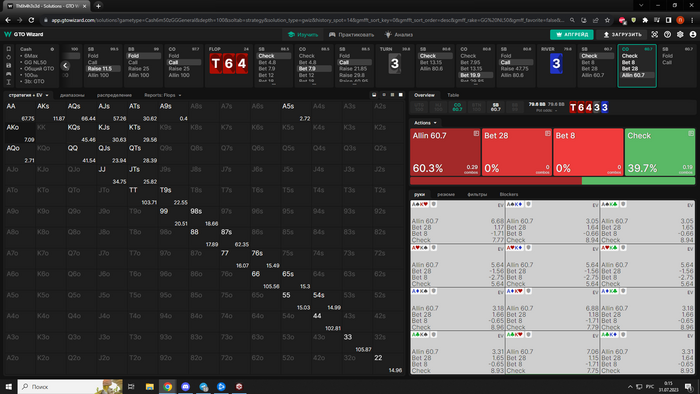Click the reset/refresh icon in left sidebar
Screen dimensions: 700x394
8,57
